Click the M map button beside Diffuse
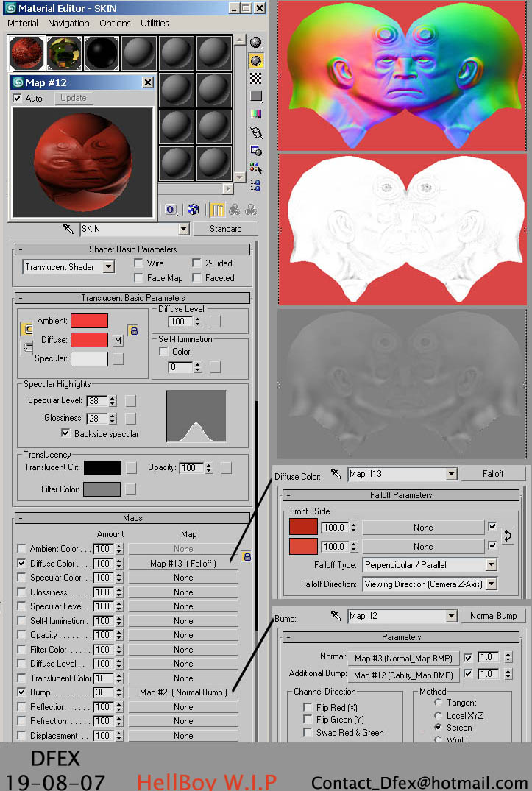Screen dimensions: 532x791 point(118,341)
